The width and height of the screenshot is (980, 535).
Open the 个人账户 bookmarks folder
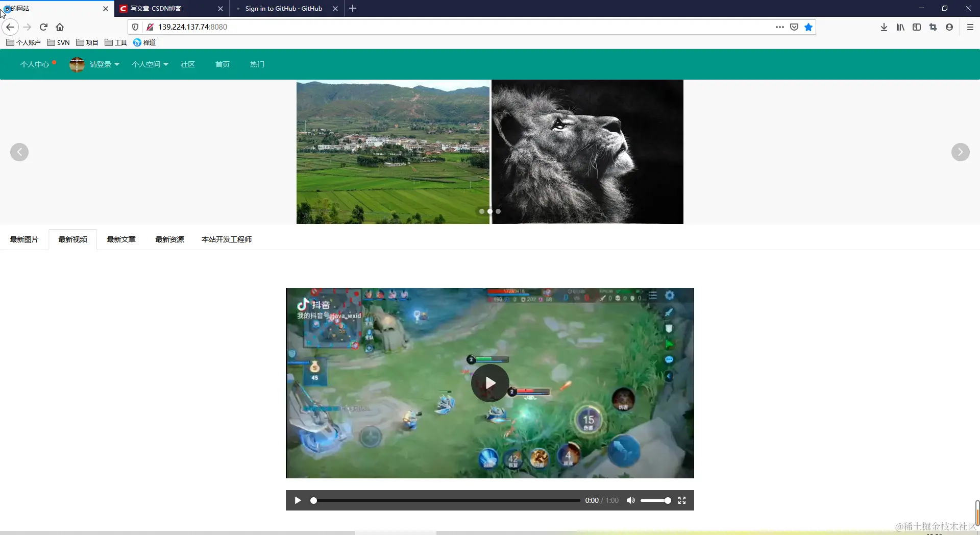click(x=23, y=42)
